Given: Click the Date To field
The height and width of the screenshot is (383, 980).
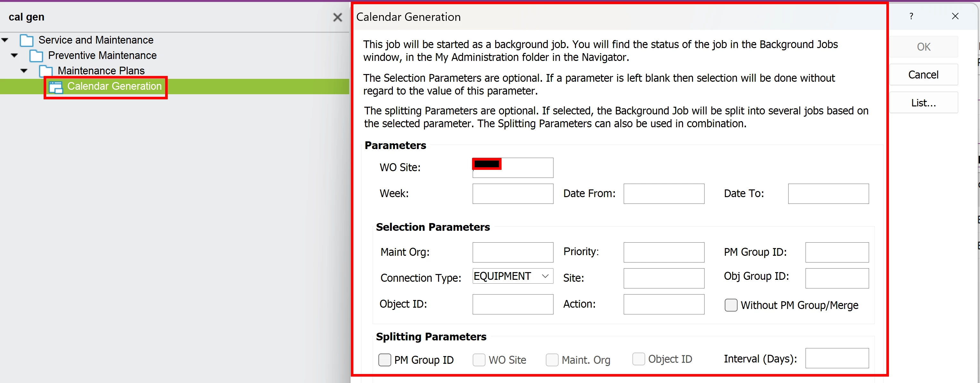Looking at the screenshot, I should pyautogui.click(x=828, y=194).
